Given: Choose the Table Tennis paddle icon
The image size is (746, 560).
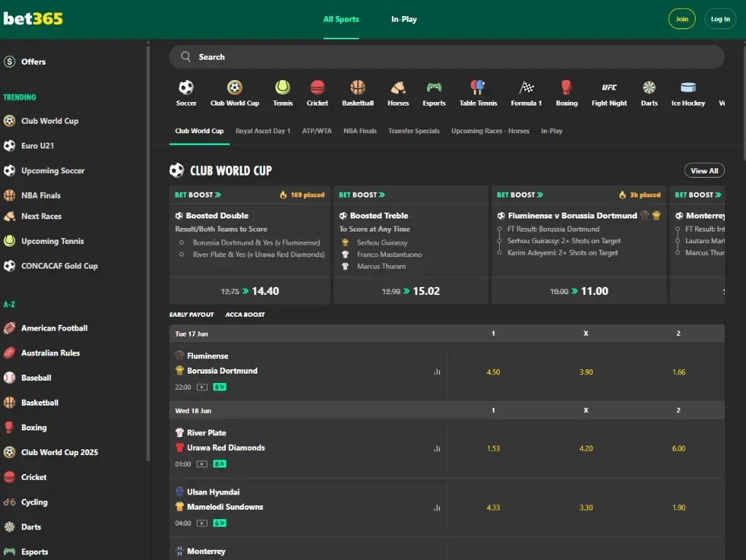Looking at the screenshot, I should tap(478, 88).
